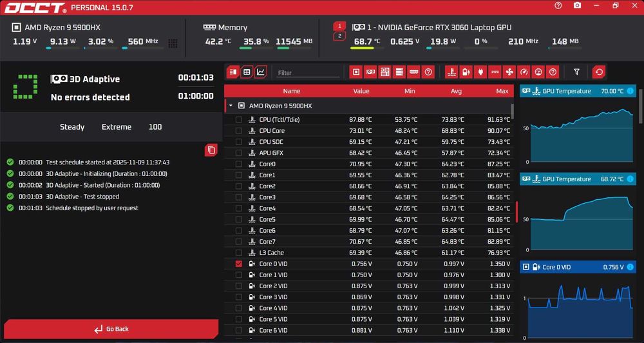
Task: Toggle the fan sensor filter icon
Action: pyautogui.click(x=509, y=72)
